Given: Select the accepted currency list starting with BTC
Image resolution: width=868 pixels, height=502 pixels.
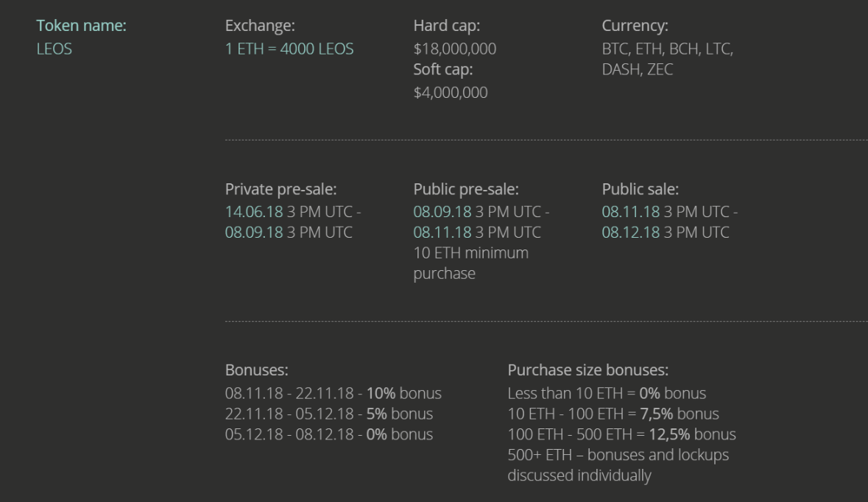Looking at the screenshot, I should (x=667, y=60).
